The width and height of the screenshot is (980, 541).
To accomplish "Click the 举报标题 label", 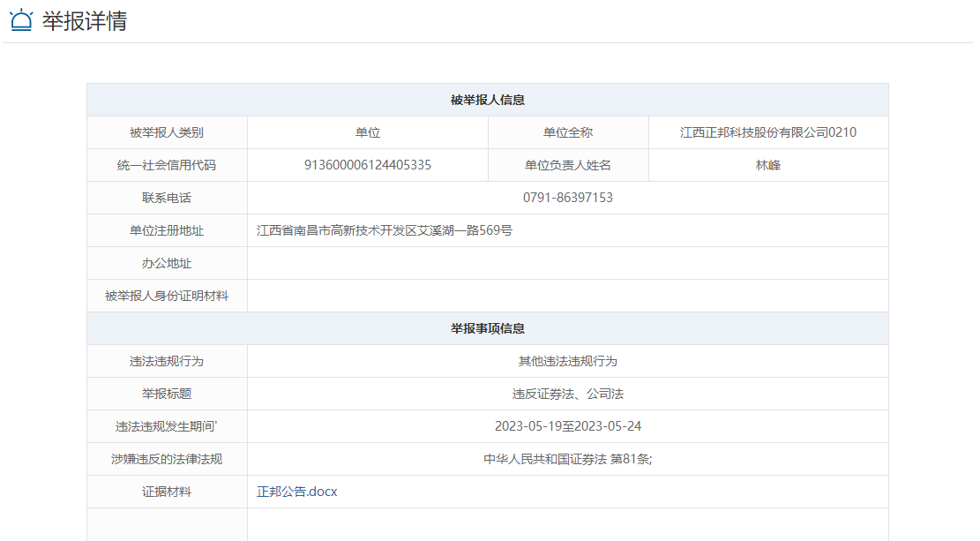I will tap(166, 394).
